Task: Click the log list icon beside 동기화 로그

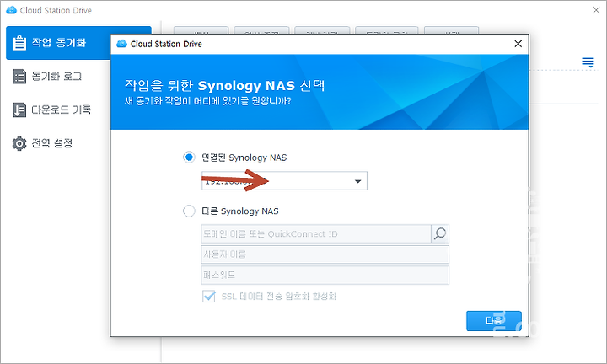Action: [19, 77]
